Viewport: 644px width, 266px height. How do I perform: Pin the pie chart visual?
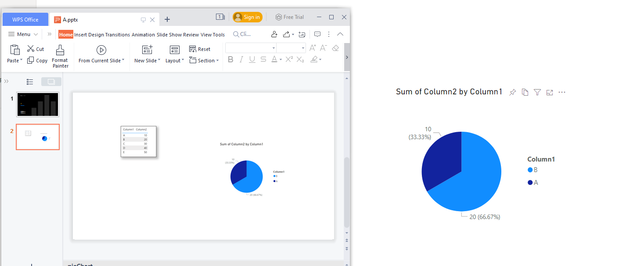click(513, 92)
